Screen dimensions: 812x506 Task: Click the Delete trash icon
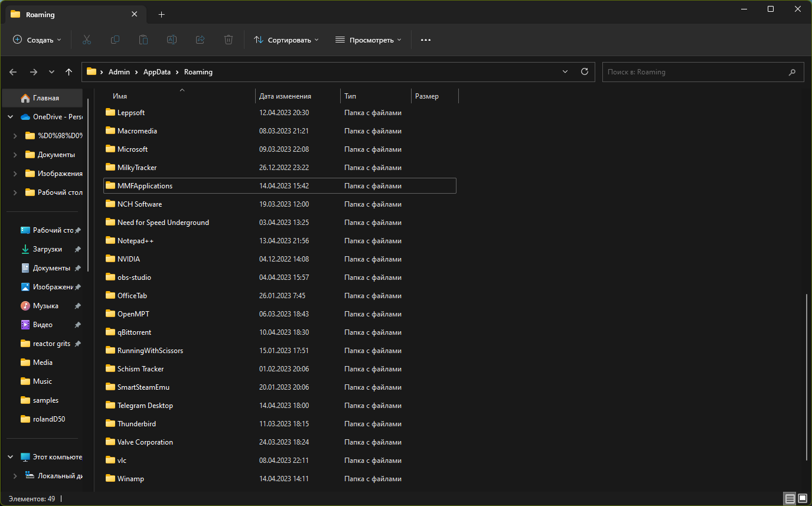point(229,40)
